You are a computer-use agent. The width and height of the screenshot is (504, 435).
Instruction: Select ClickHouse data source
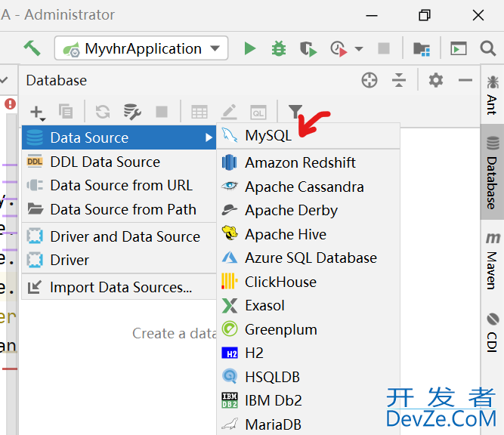point(308,282)
